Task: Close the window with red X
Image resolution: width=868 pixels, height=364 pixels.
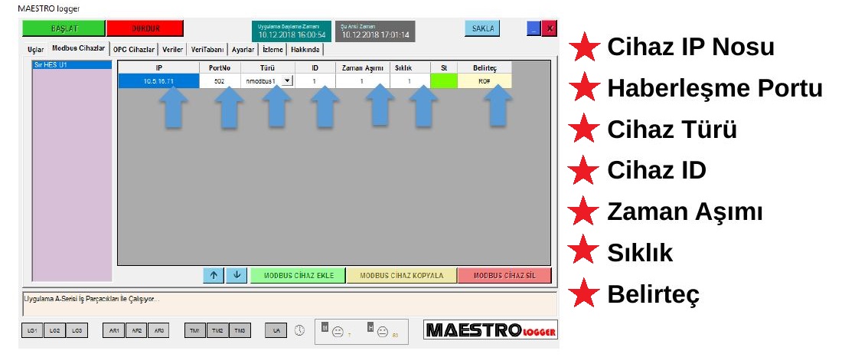Action: pos(549,29)
